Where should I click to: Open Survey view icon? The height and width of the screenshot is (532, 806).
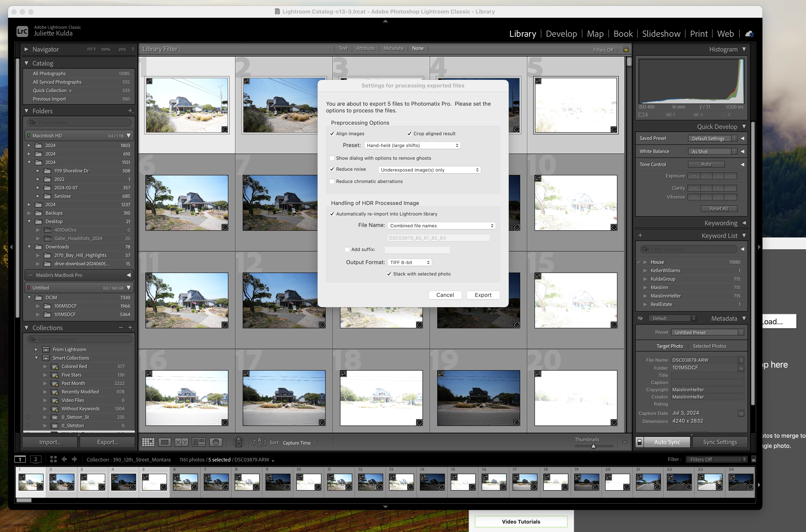[198, 442]
